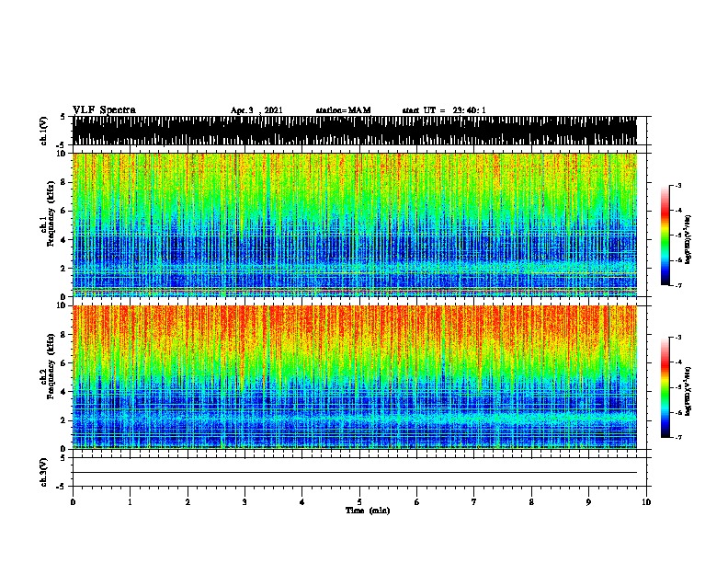728x563 pixels.
Task: Click the "Time (min)" axis title
Action: click(x=368, y=511)
